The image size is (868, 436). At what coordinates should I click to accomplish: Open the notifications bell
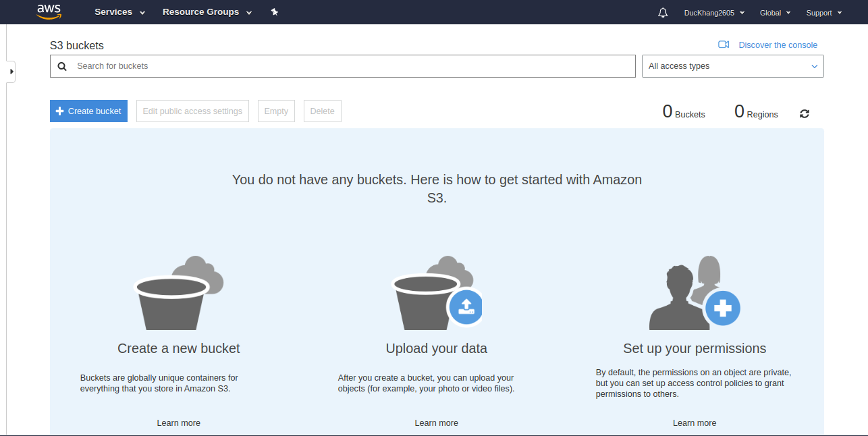coord(663,13)
